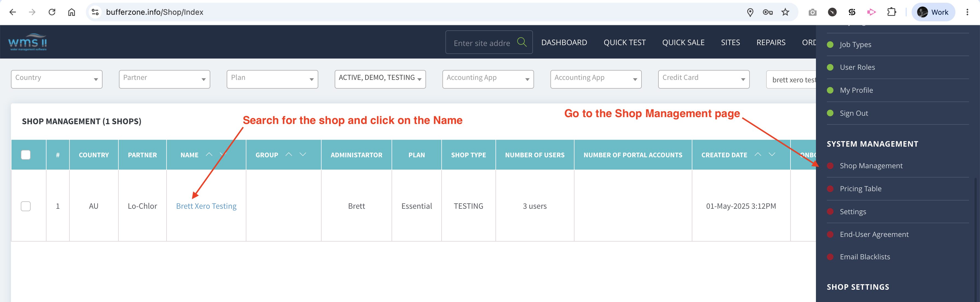980x302 pixels.
Task: Open the QUICK SALE menu item
Action: 683,42
